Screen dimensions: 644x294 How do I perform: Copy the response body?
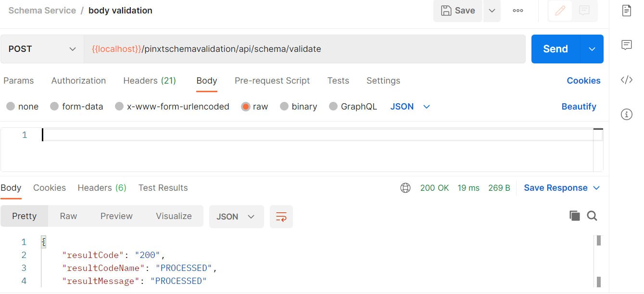[x=575, y=216]
